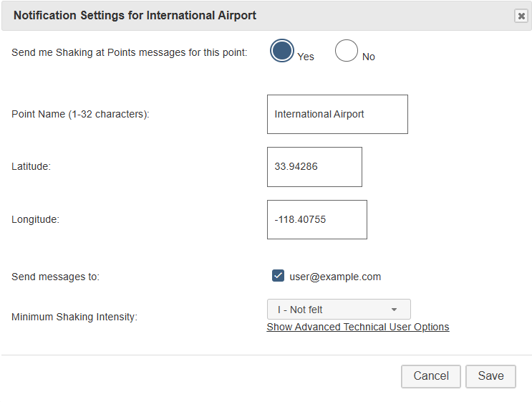This screenshot has height=402, width=532.
Task: Open the Minimum Shaking Intensity dropdown
Action: [x=339, y=310]
